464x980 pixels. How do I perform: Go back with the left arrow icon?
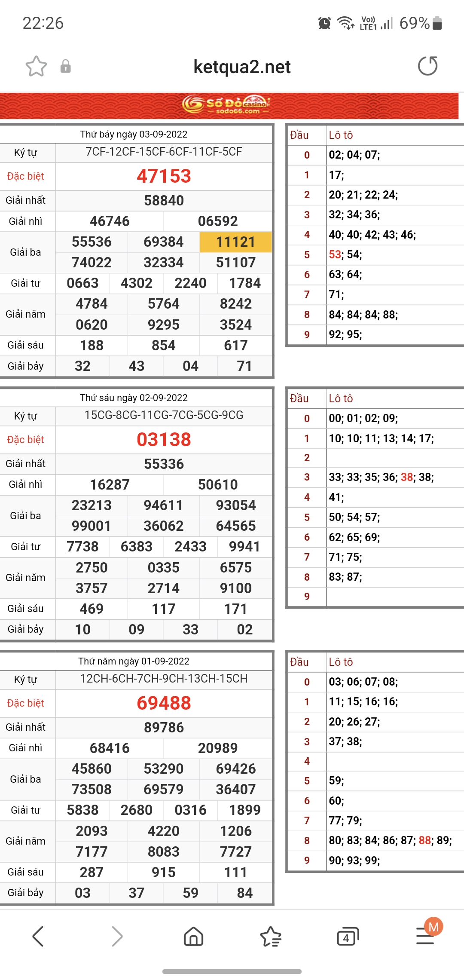click(38, 936)
